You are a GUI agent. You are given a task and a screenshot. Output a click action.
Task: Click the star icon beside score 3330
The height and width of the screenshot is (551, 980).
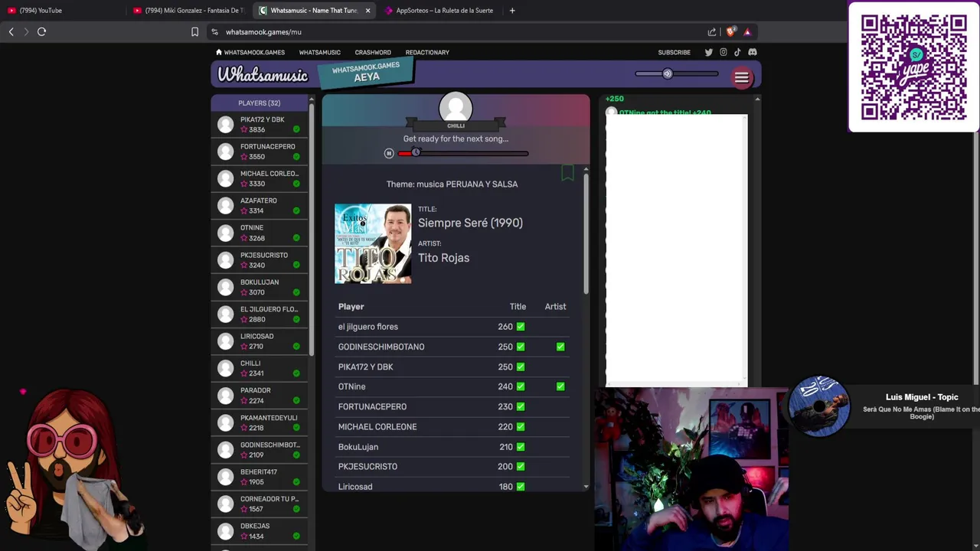click(244, 184)
